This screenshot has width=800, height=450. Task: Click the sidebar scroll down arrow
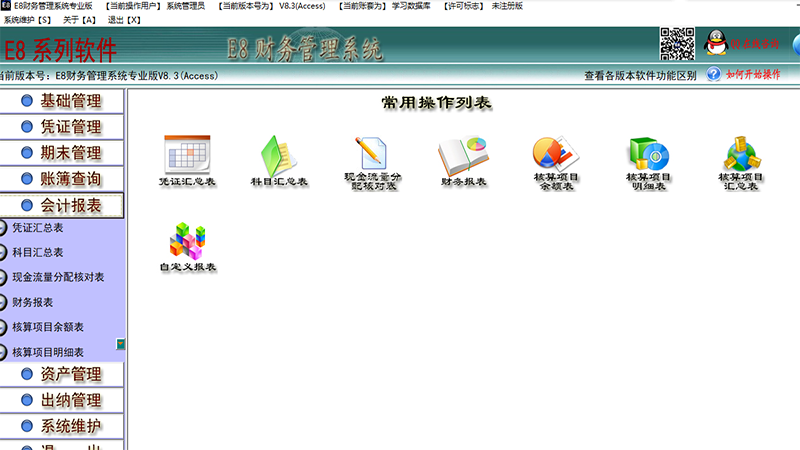[120, 344]
